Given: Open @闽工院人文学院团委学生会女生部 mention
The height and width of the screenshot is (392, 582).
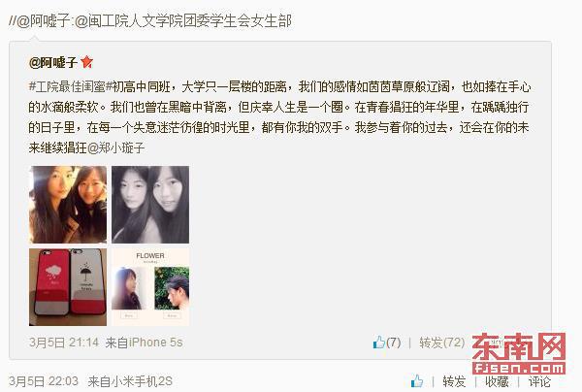Looking at the screenshot, I should 183,21.
